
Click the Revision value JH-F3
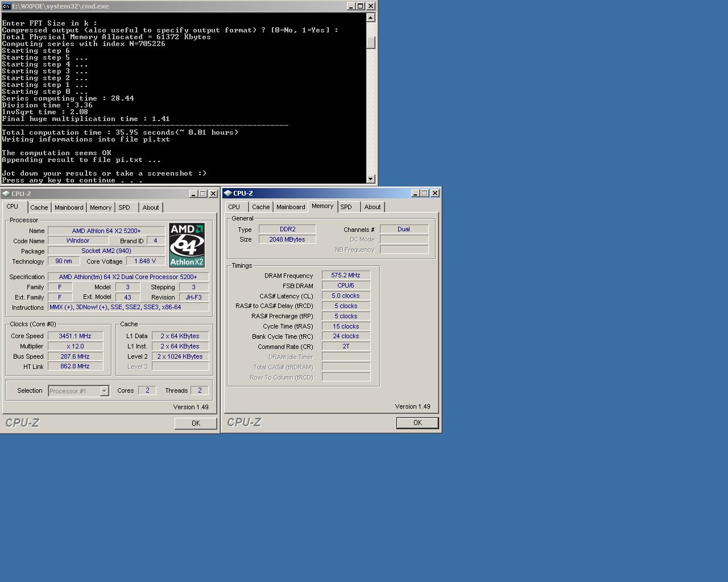(193, 297)
